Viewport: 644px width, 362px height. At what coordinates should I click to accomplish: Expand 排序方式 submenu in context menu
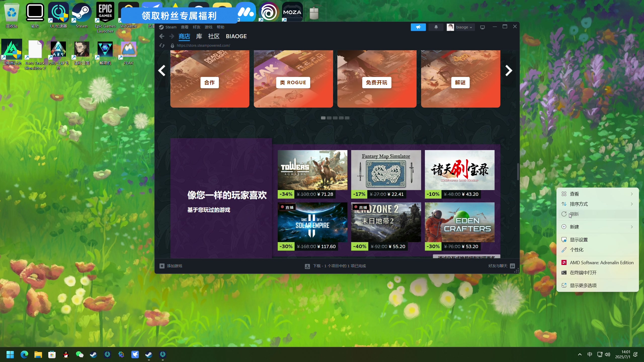click(x=597, y=204)
